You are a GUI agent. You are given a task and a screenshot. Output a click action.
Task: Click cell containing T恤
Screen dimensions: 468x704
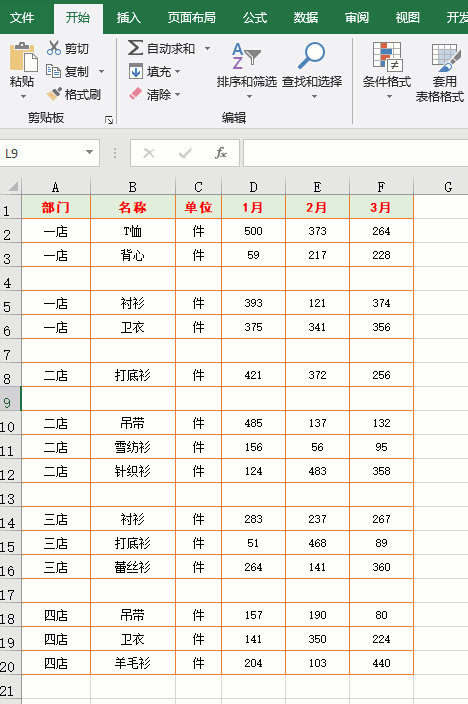(132, 231)
